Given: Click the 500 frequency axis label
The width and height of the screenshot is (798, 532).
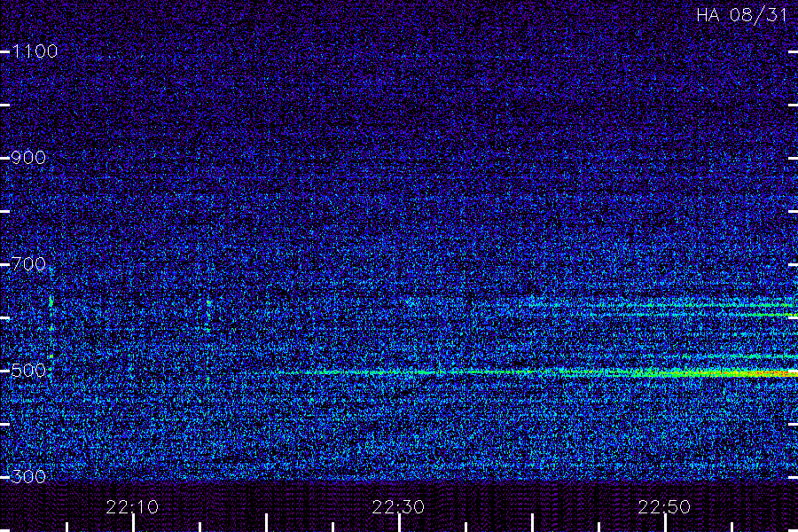Looking at the screenshot, I should pyautogui.click(x=28, y=371).
